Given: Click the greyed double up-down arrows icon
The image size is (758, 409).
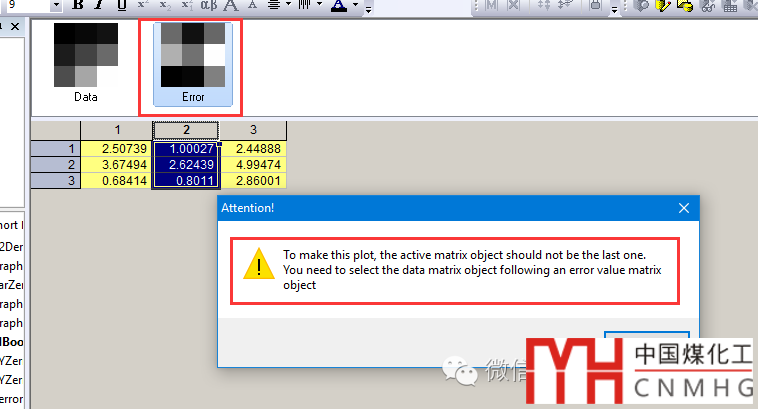Looking at the screenshot, I should tap(544, 5).
